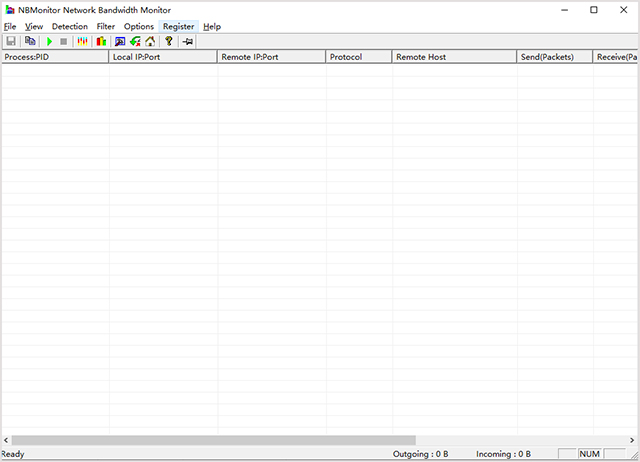
Task: Open the Filter menu
Action: [106, 26]
